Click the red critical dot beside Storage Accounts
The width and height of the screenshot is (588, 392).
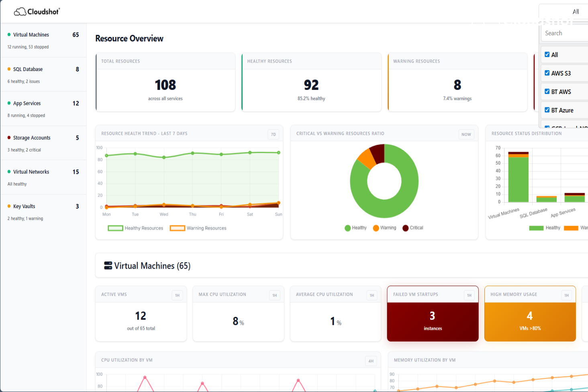coord(8,138)
